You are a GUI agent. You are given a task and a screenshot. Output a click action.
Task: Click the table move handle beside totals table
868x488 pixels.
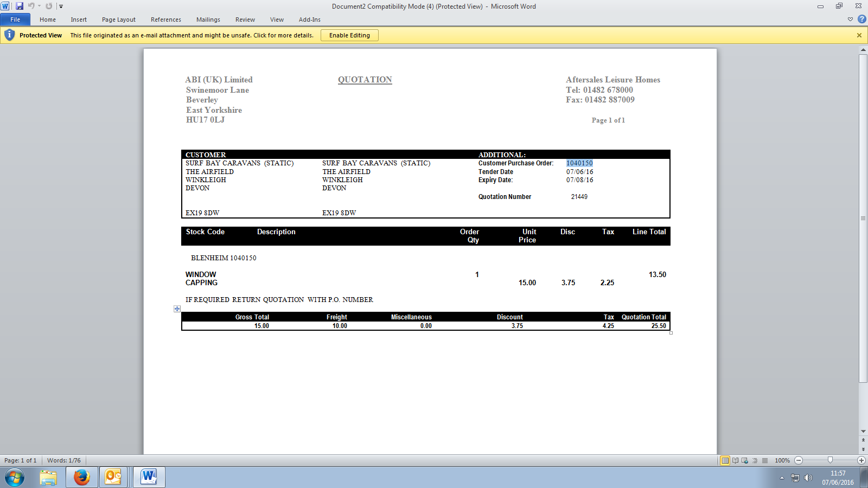point(177,309)
